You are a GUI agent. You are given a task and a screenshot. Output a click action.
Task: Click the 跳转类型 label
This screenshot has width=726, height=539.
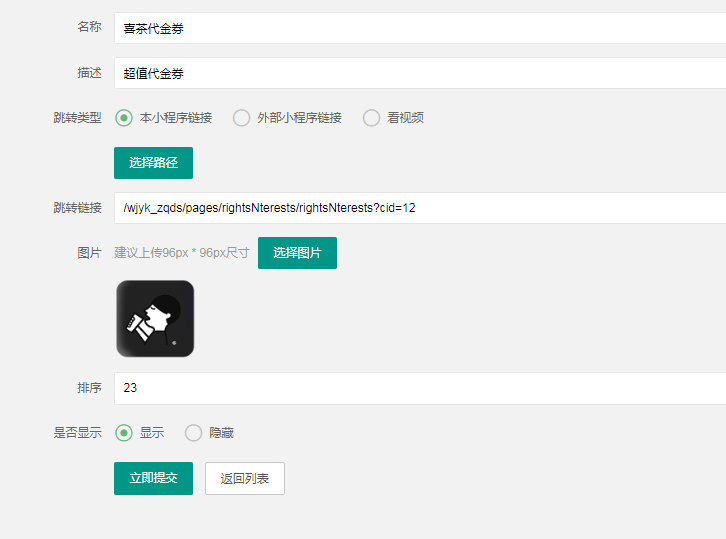point(77,118)
